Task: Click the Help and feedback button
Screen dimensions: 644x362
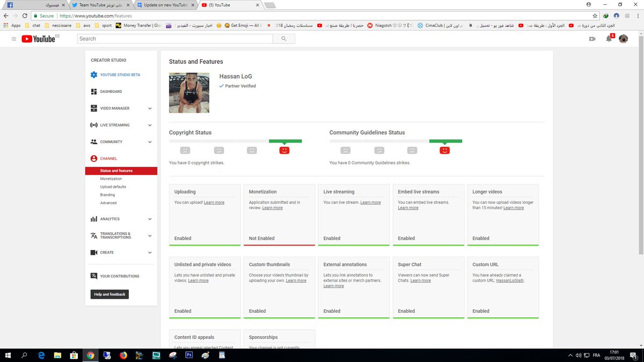Action: (x=109, y=294)
